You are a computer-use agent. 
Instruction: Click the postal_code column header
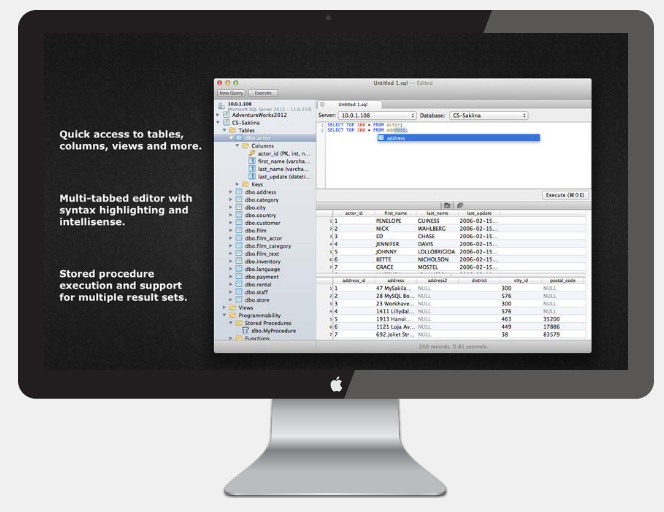coord(563,280)
